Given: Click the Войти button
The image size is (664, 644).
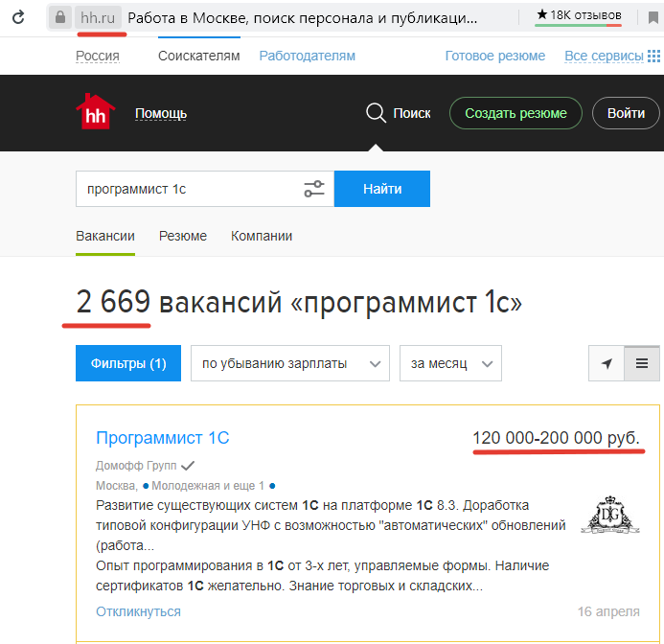Looking at the screenshot, I should (626, 113).
